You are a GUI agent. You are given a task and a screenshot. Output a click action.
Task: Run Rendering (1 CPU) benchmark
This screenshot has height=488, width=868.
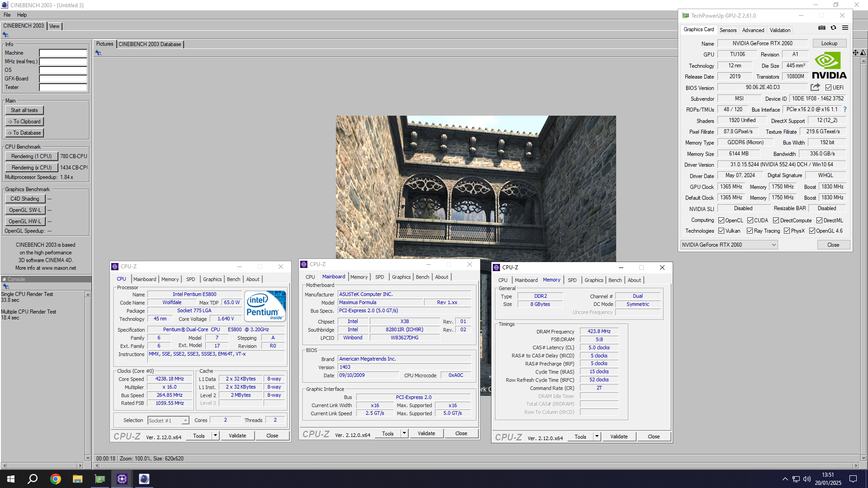point(32,156)
